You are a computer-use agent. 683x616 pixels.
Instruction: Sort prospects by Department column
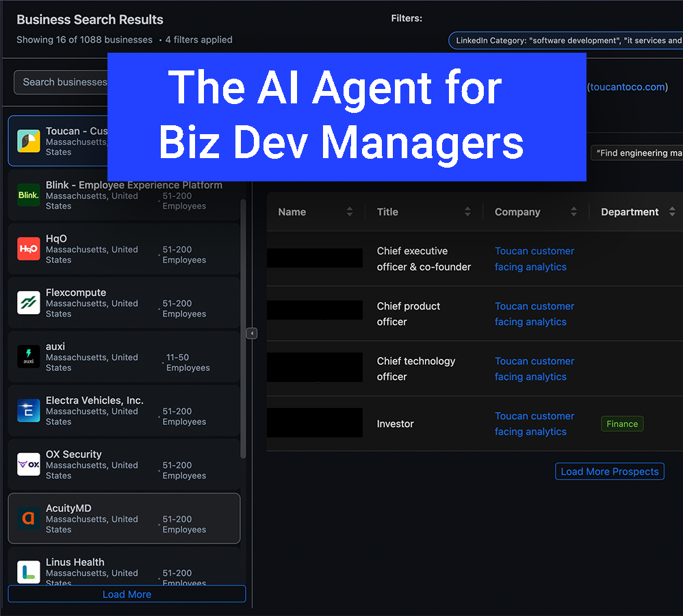pyautogui.click(x=672, y=211)
